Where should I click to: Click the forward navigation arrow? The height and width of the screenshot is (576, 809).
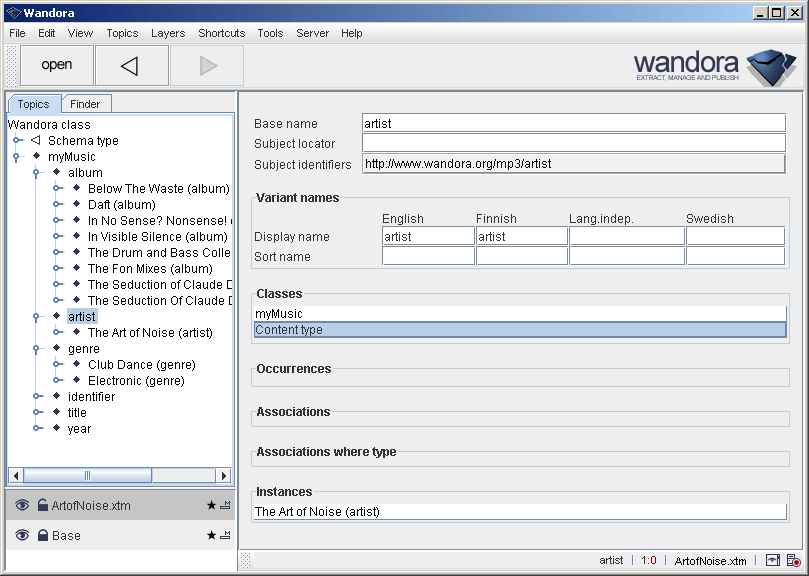pyautogui.click(x=209, y=64)
